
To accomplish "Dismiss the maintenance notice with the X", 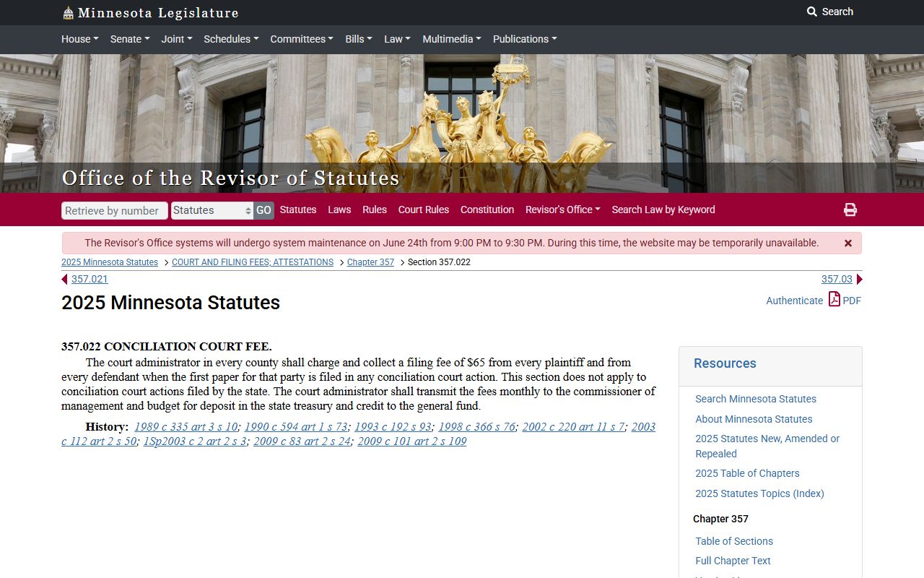I will 848,243.
